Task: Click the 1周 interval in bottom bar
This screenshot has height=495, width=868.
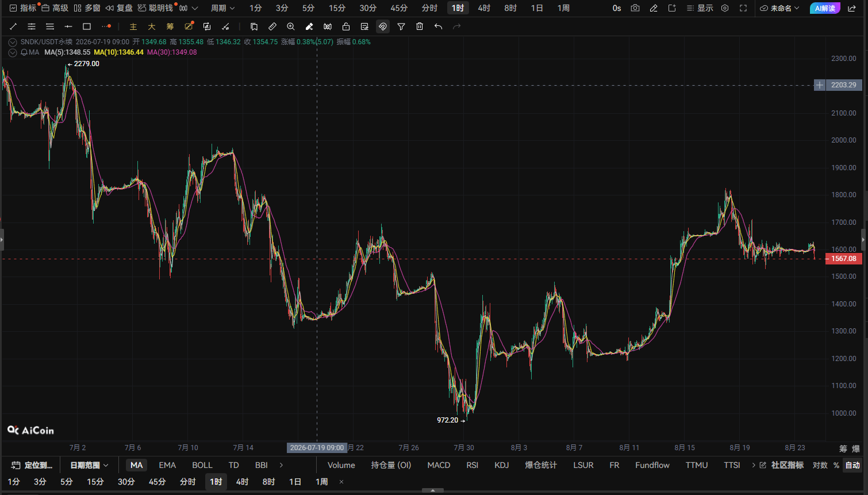Action: [x=322, y=482]
